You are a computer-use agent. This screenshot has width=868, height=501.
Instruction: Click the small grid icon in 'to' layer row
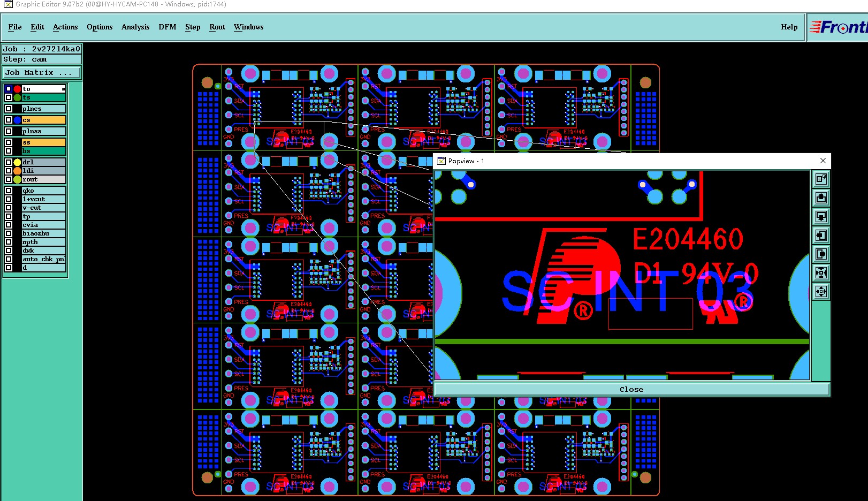pyautogui.click(x=63, y=89)
